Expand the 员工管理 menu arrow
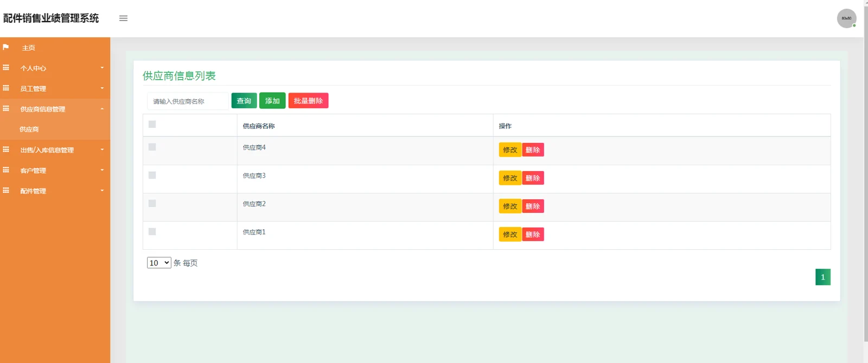Image resolution: width=868 pixels, height=363 pixels. coord(102,88)
